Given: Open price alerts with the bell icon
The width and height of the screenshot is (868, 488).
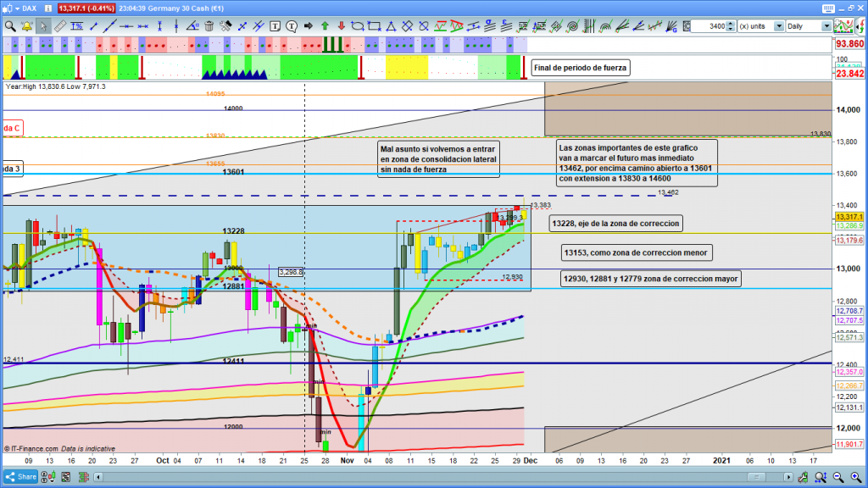Looking at the screenshot, I should click(x=26, y=26).
